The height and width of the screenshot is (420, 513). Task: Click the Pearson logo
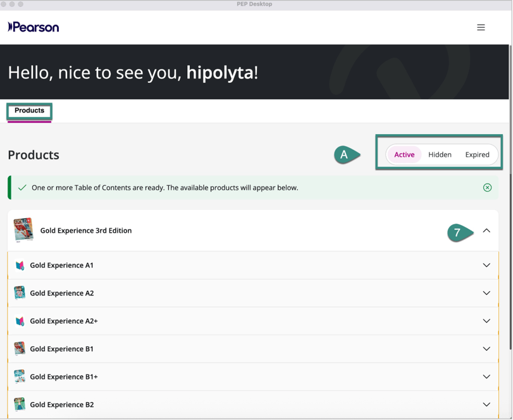[x=34, y=27]
